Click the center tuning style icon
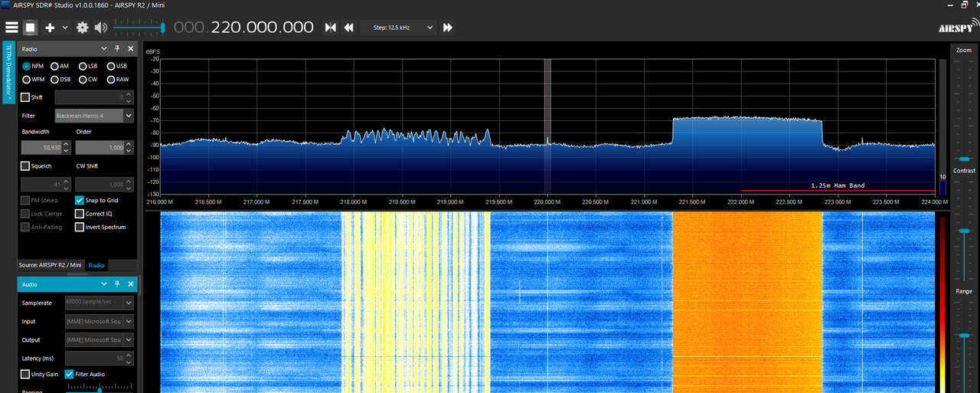Viewport: 980px width, 393px height. (x=331, y=28)
